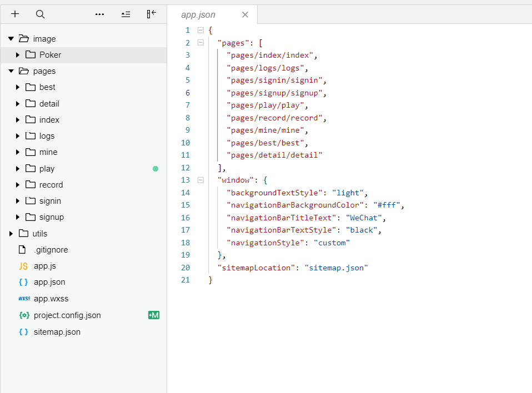Select the logs folder name

[x=47, y=136]
